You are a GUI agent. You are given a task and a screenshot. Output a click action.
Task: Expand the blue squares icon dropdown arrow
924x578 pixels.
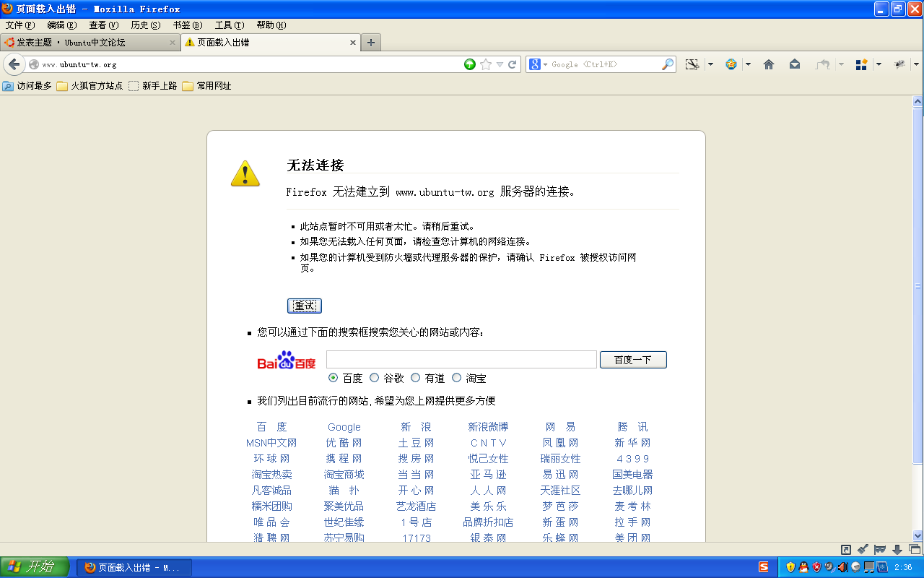(879, 64)
